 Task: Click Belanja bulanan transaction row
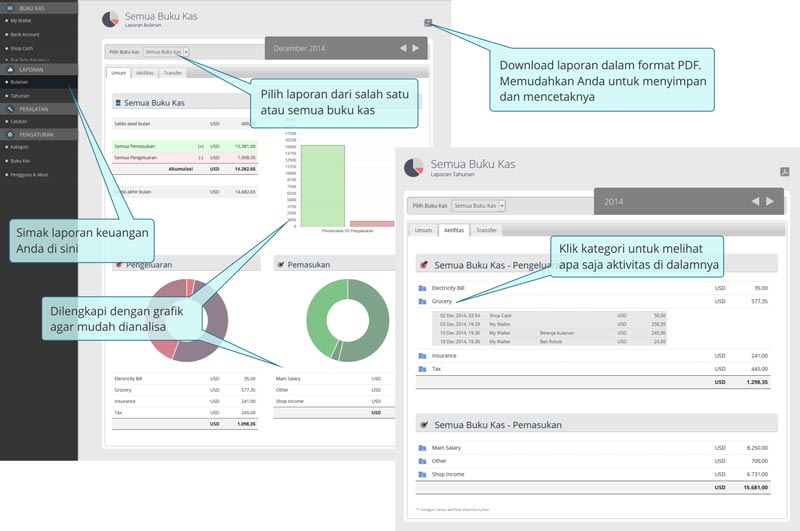pyautogui.click(x=549, y=333)
